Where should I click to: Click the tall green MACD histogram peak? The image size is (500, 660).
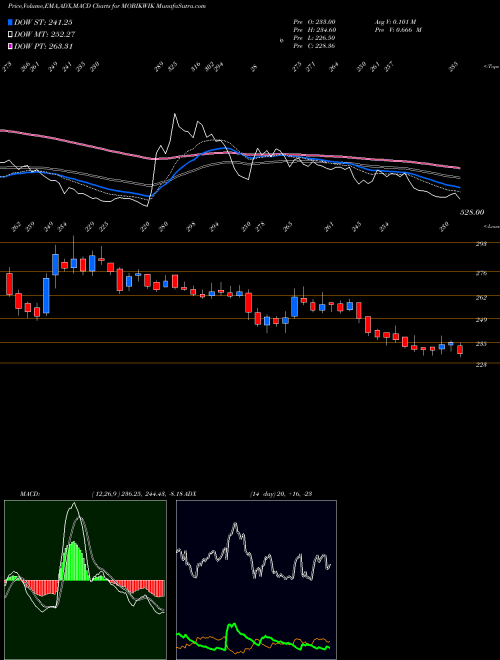[x=74, y=561]
